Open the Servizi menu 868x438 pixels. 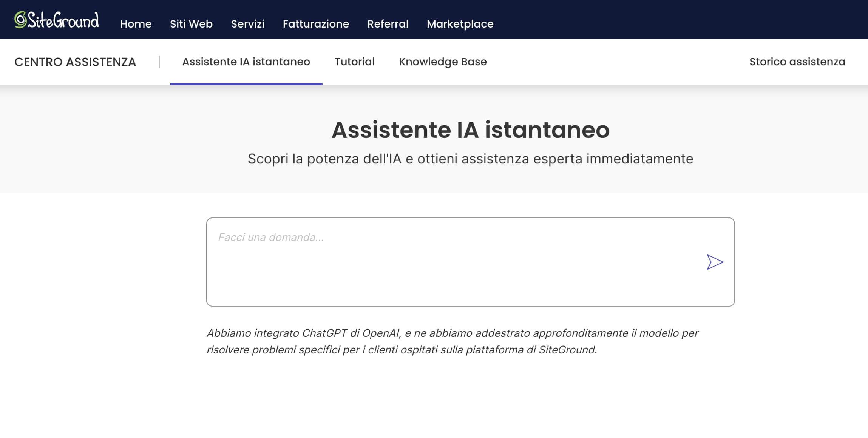(247, 24)
